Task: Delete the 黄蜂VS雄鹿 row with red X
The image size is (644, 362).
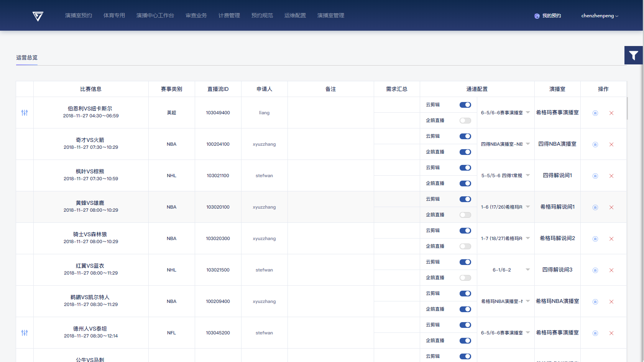Action: point(611,207)
